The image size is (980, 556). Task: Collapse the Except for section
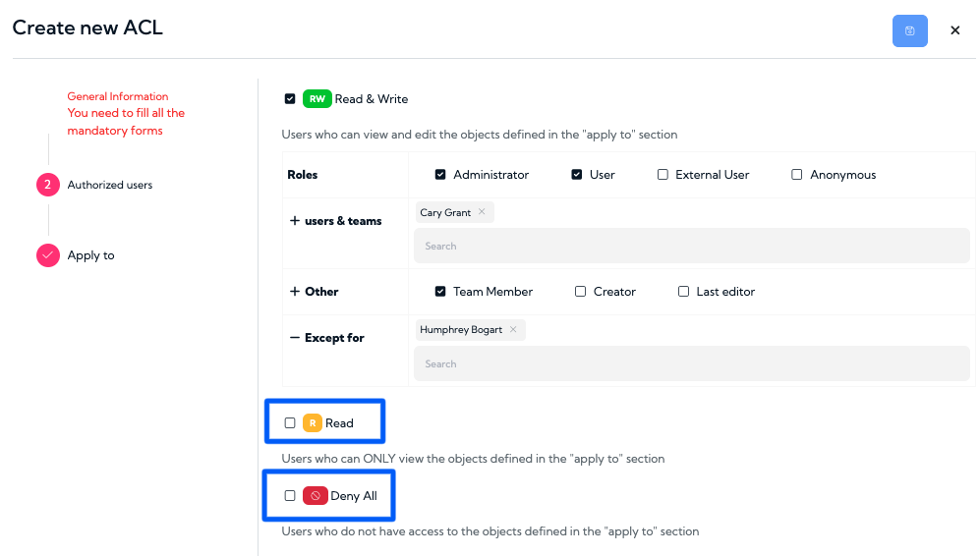coord(295,337)
